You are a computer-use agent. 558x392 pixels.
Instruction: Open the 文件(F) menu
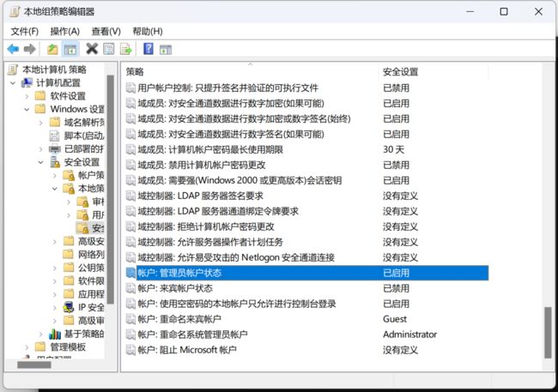(25, 31)
